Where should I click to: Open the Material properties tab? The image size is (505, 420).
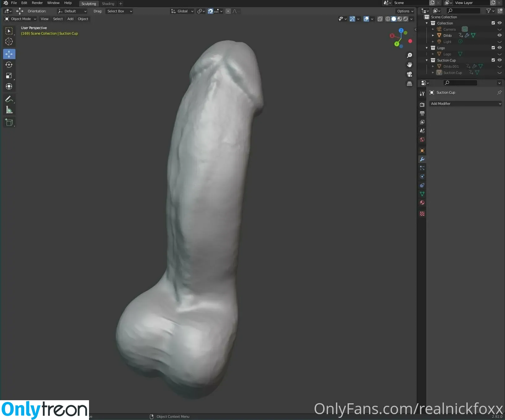(422, 203)
